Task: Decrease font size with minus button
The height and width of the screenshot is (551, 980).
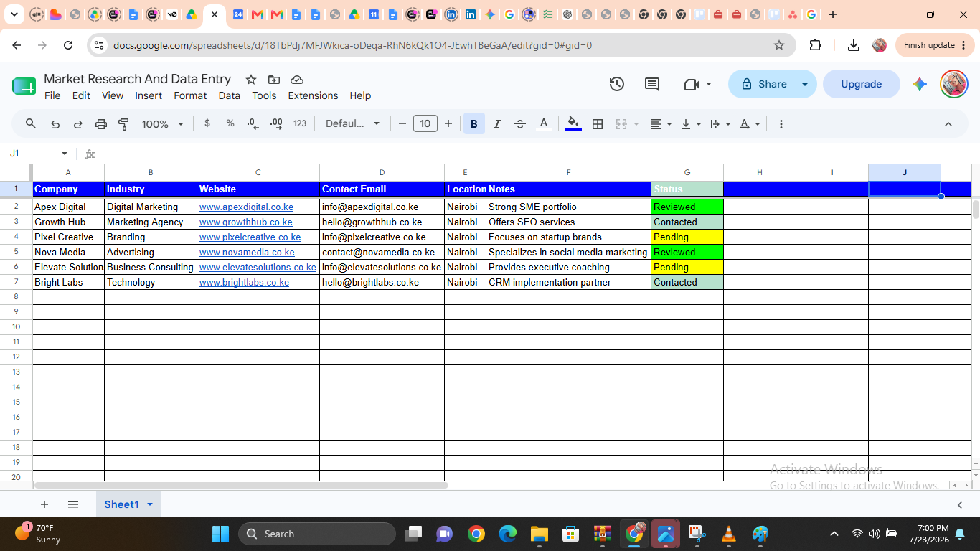Action: [402, 123]
